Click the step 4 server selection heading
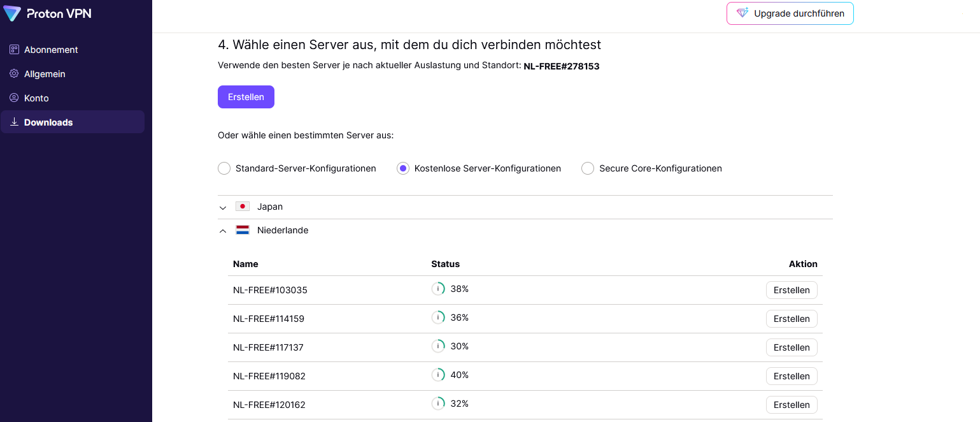Viewport: 980px width, 422px height. [x=409, y=45]
